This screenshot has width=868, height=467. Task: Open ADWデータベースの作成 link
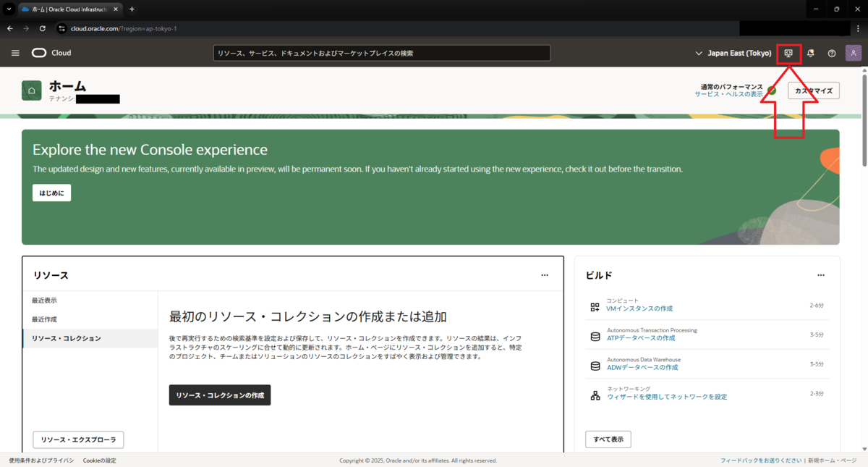click(x=642, y=367)
